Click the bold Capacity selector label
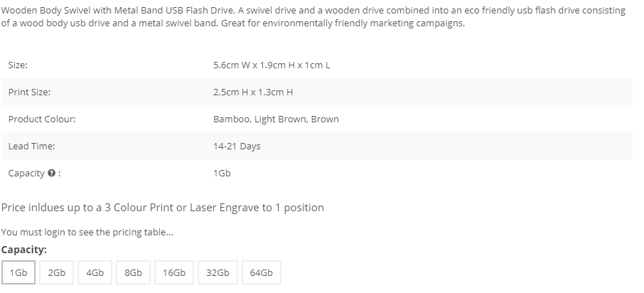The image size is (644, 293). (24, 250)
